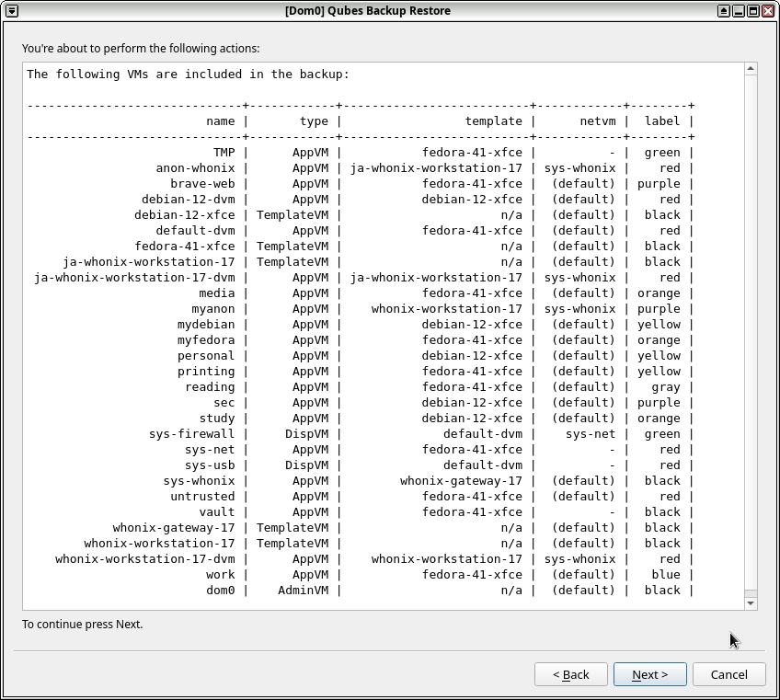
Task: Click the 'study' VM name
Action: pyautogui.click(x=217, y=419)
